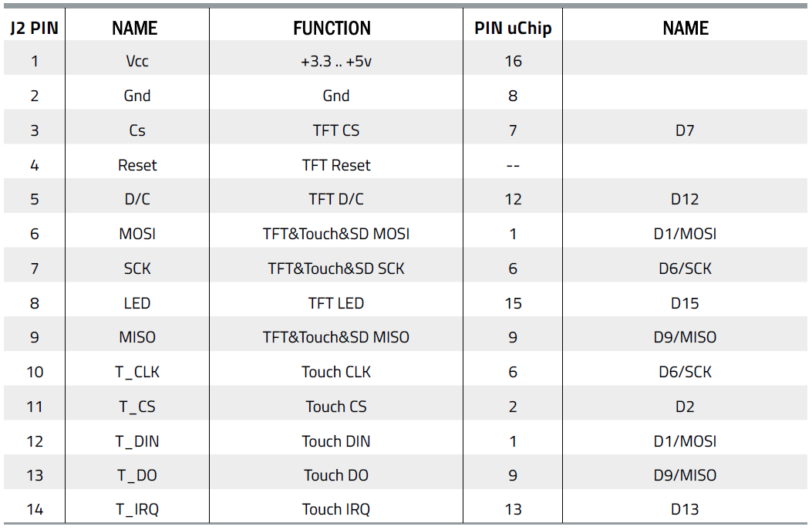Select the "Touch DO" function cell
812x530 pixels.
tap(335, 475)
